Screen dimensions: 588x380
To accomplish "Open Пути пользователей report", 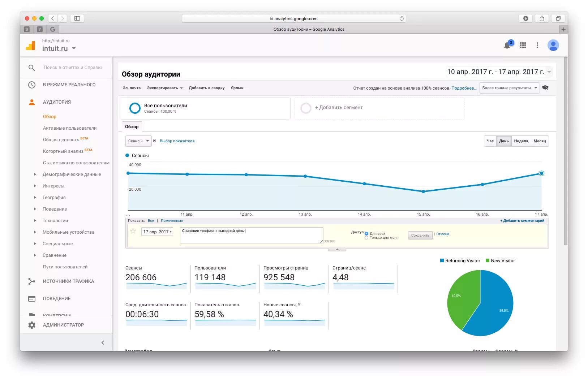I will point(65,267).
